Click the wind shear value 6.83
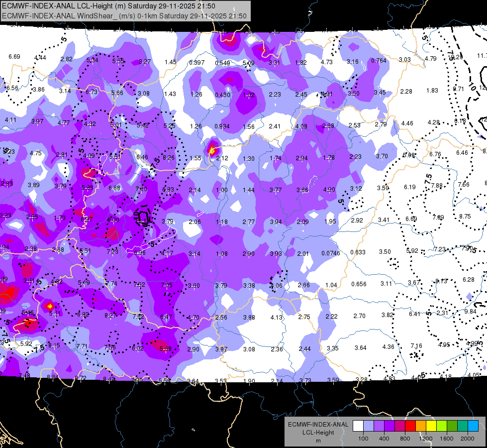The width and height of the screenshot is (487, 448). (x=168, y=189)
